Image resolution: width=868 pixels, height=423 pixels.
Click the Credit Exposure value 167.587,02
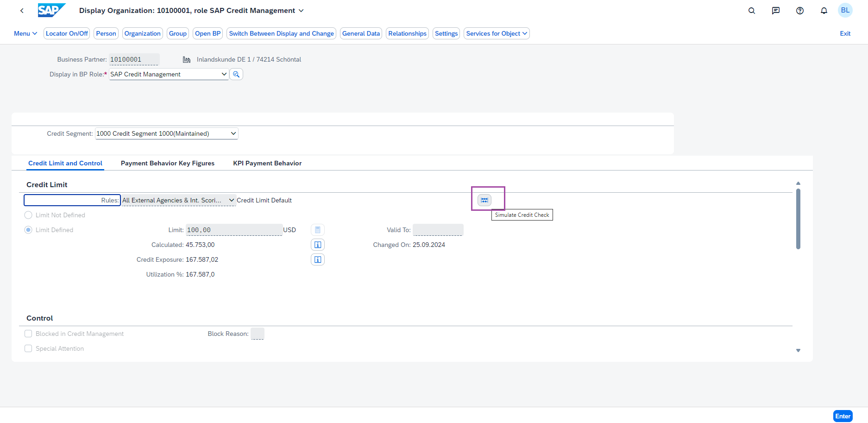click(202, 259)
